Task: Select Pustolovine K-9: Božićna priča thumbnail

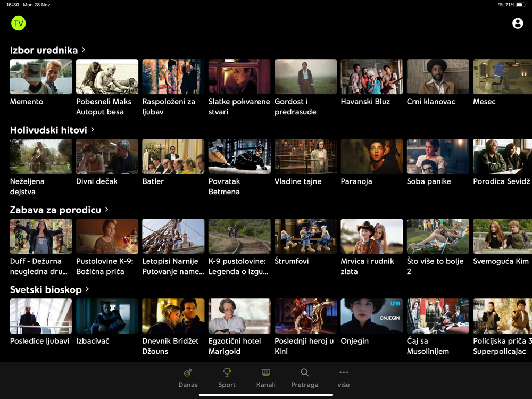Action: pos(107,236)
